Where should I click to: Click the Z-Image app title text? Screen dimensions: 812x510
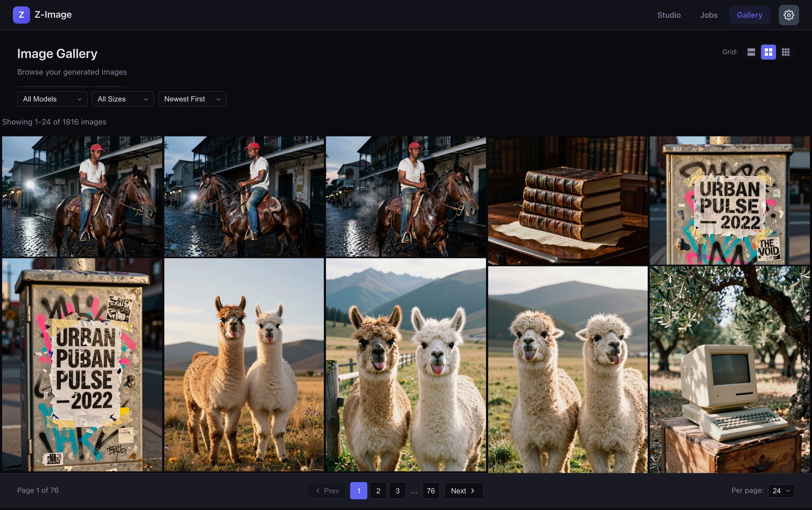(x=53, y=14)
